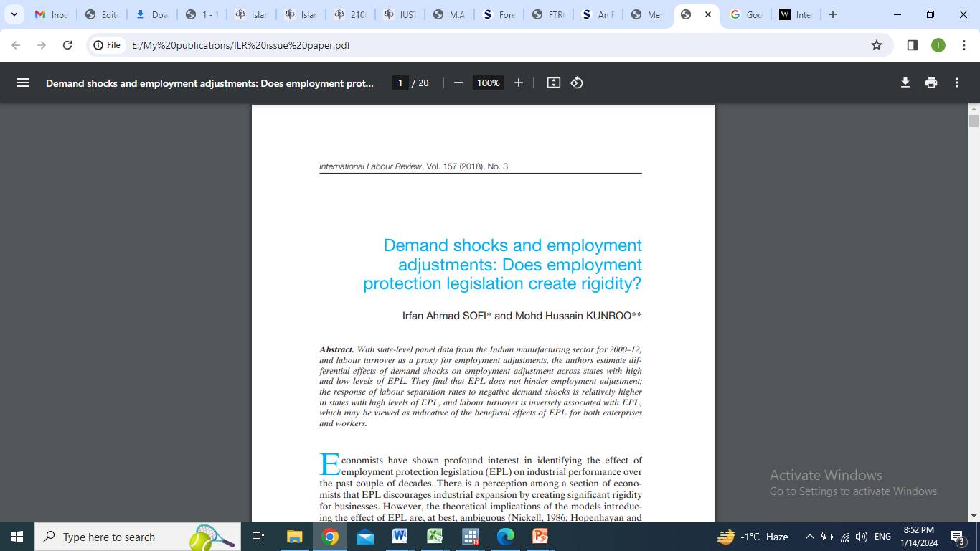Open the clock showing 8:52 PM
Viewport: 980px width, 551px height.
pyautogui.click(x=918, y=537)
